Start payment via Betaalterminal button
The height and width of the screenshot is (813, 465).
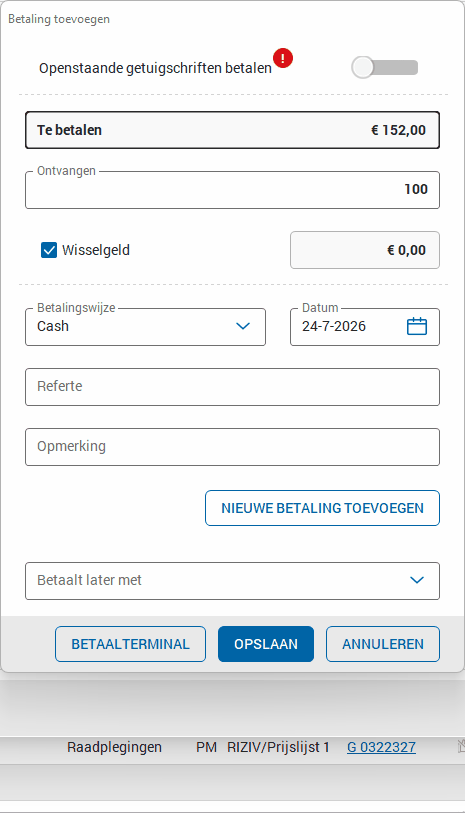point(130,644)
